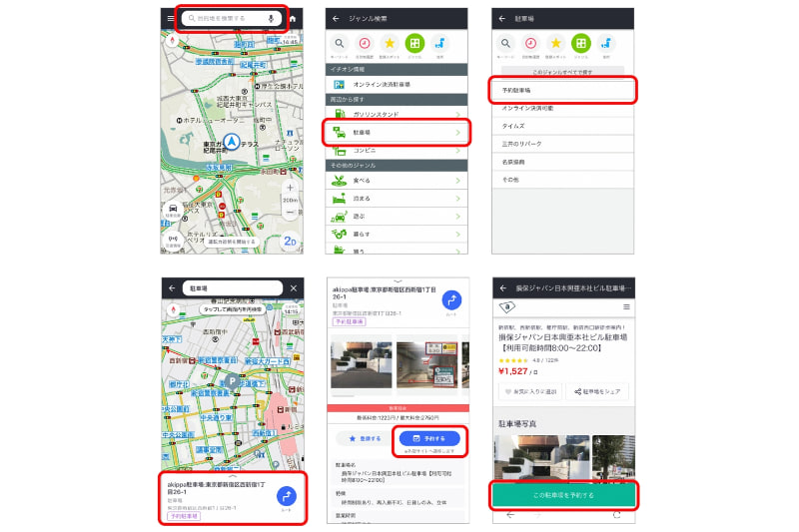Select nearby tab on ジャンル検索 screen
This screenshot has height=532, width=799.
pos(439,44)
